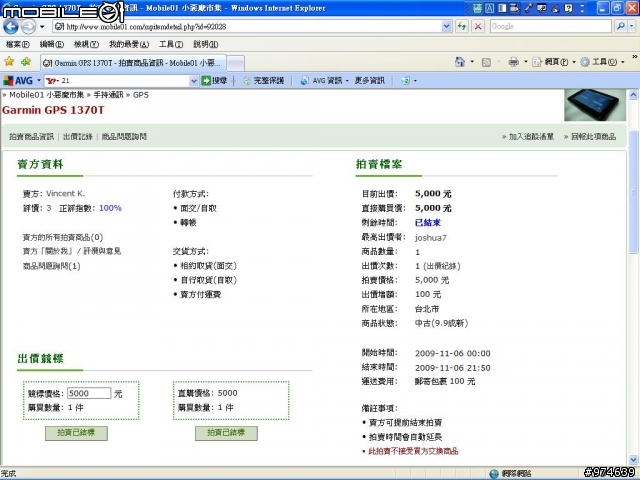640x480 pixels.
Task: Click the AVG toolbar search field
Action: click(117, 81)
